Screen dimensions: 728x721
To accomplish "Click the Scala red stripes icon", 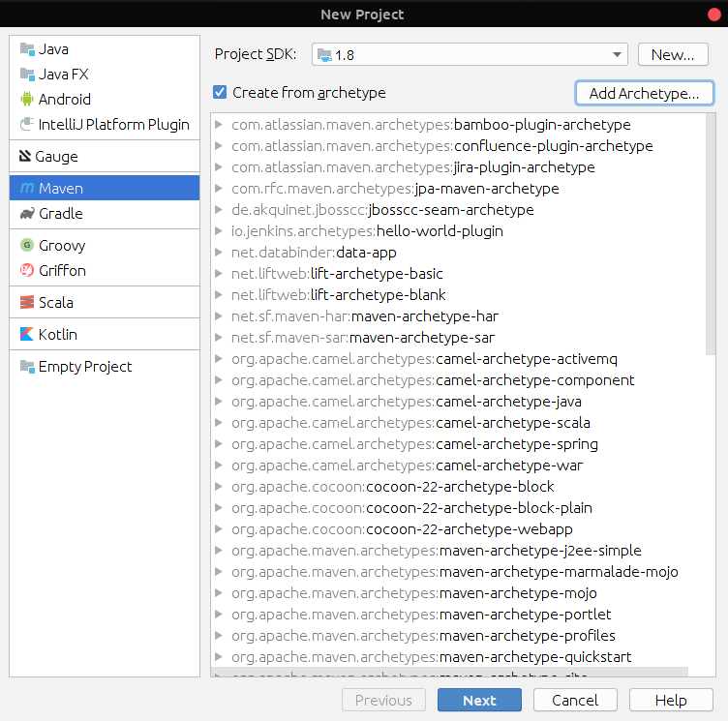I will tap(27, 302).
